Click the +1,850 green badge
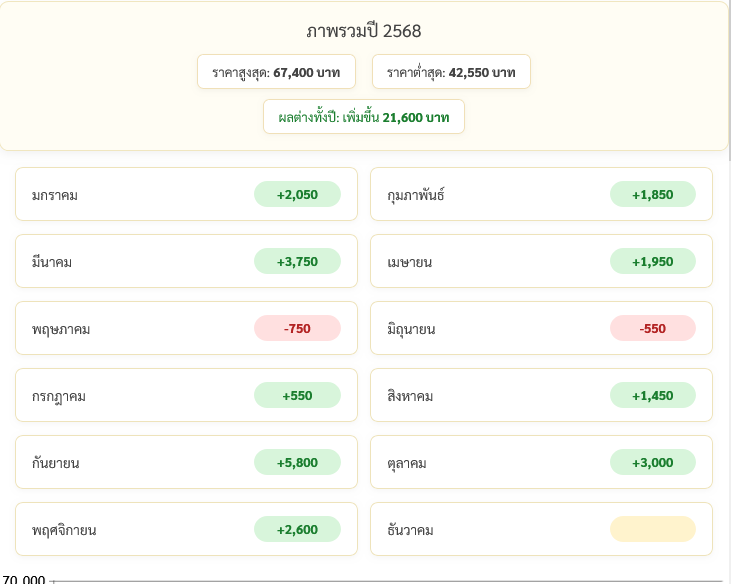 coord(652,194)
